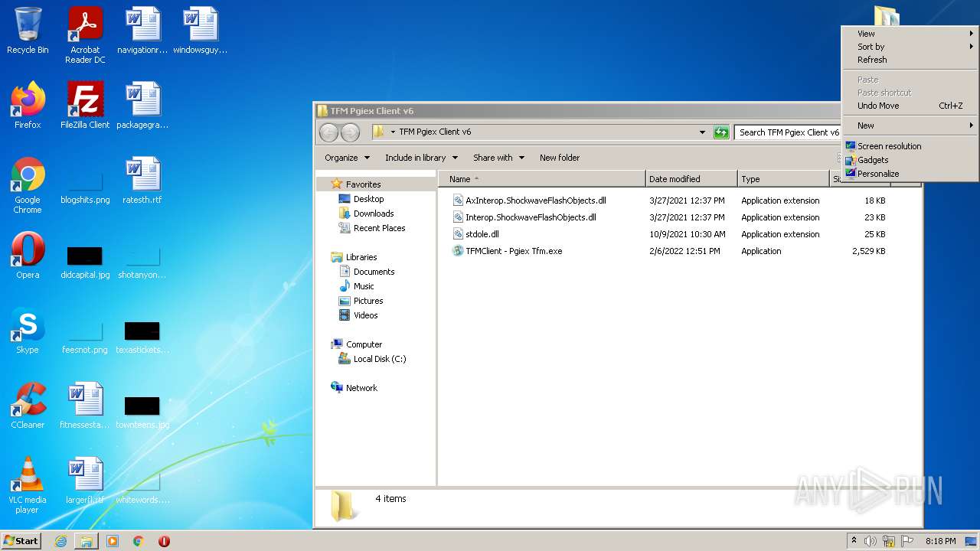980x551 pixels.
Task: Sort by Date modified column header
Action: click(691, 179)
